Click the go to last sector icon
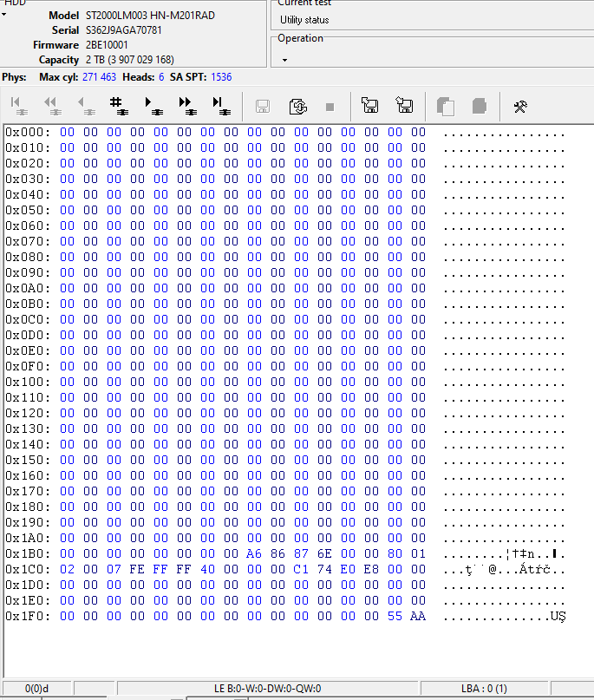 click(x=220, y=106)
